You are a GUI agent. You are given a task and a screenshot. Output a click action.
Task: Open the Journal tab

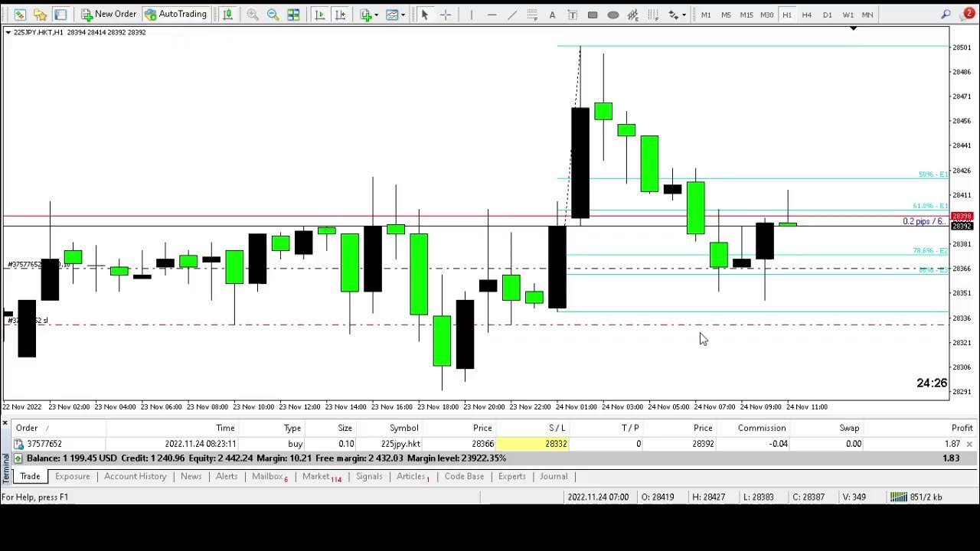[x=554, y=476]
